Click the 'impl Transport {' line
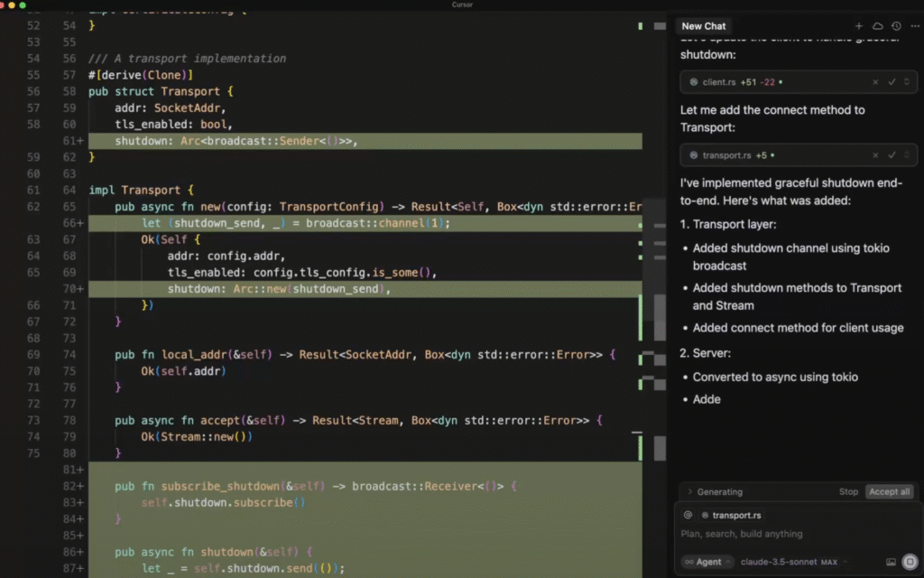 point(141,190)
